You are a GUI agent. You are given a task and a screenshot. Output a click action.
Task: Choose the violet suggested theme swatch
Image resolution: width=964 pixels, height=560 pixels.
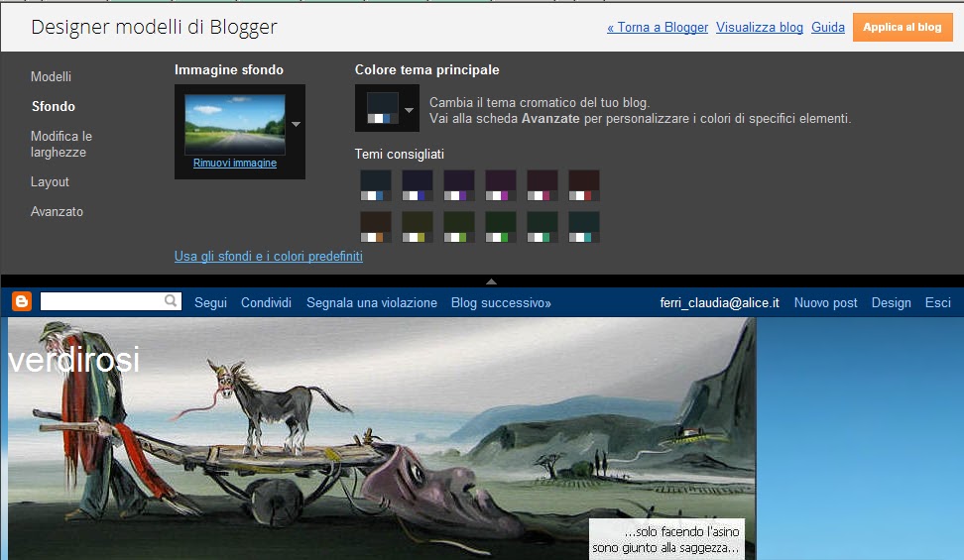point(459,185)
